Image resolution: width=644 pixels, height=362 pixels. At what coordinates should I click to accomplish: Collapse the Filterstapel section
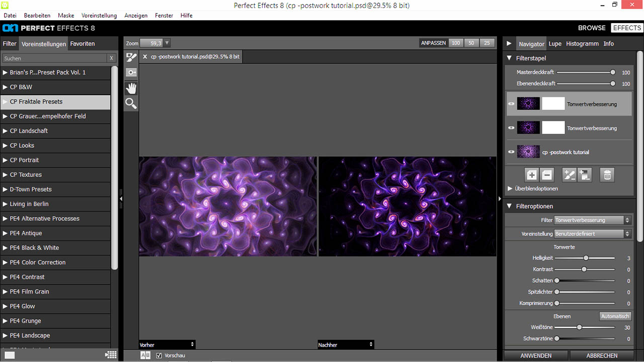pyautogui.click(x=509, y=58)
